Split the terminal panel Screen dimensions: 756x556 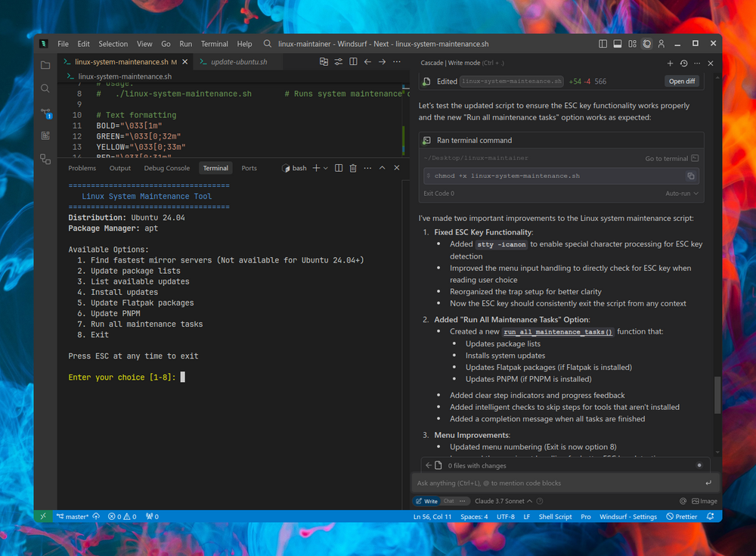[x=339, y=168]
